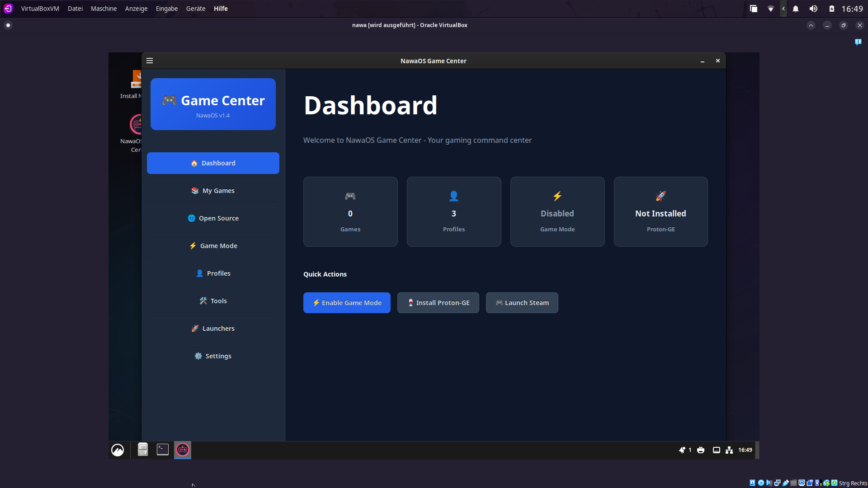This screenshot has height=488, width=868.
Task: Expand the host system tray arrow
Action: 783,9
